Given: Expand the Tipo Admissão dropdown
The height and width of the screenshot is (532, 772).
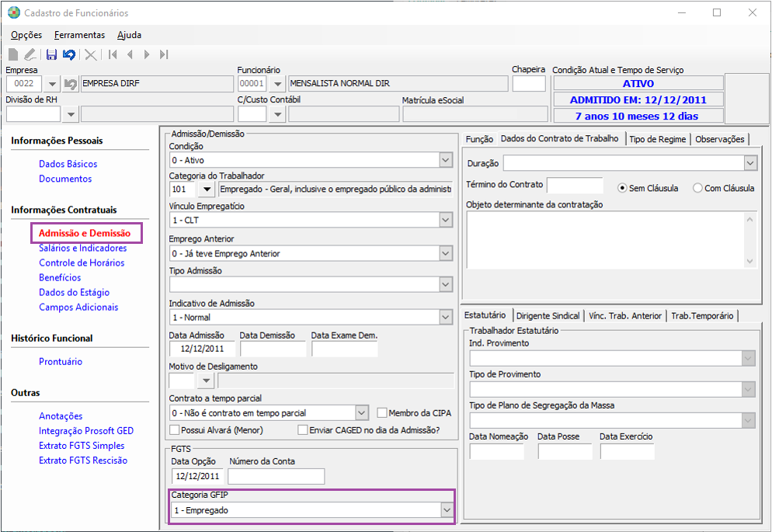Looking at the screenshot, I should [446, 284].
